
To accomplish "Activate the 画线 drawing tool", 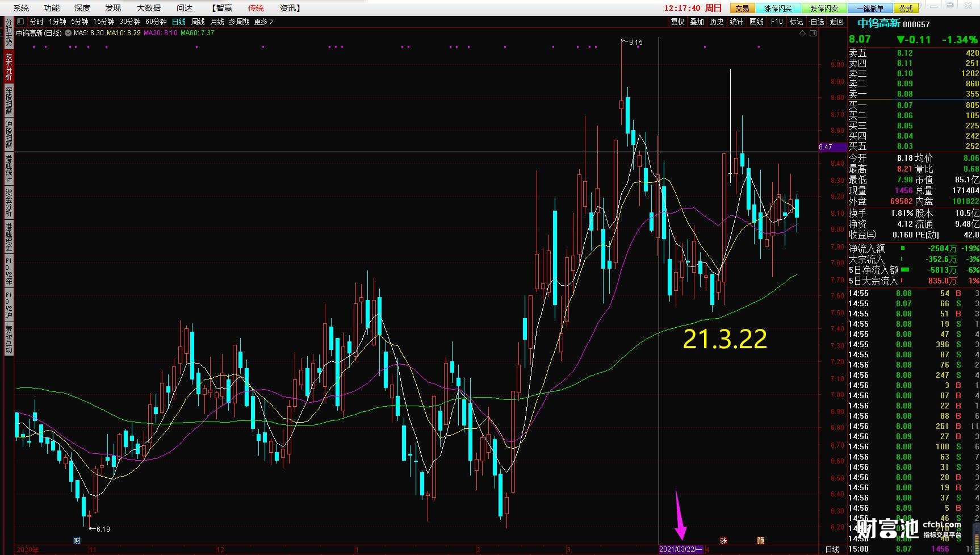I will click(x=756, y=22).
